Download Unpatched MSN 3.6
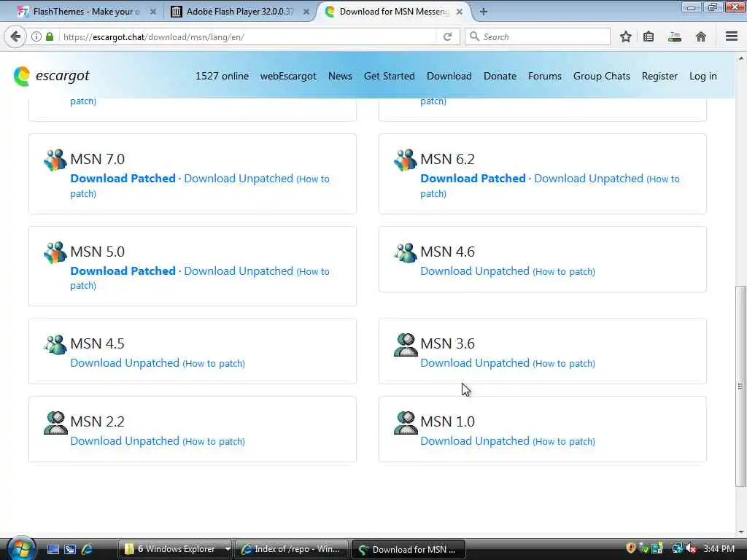This screenshot has width=747, height=560. (475, 362)
